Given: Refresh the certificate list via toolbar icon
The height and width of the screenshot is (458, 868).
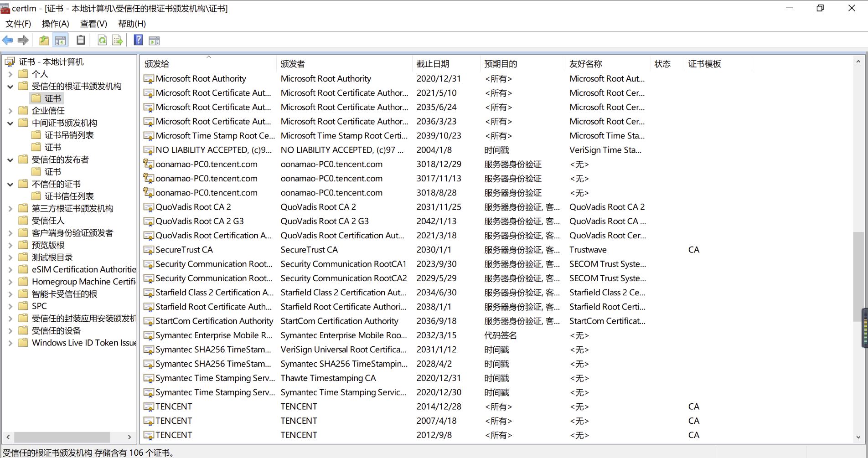Looking at the screenshot, I should pos(102,41).
